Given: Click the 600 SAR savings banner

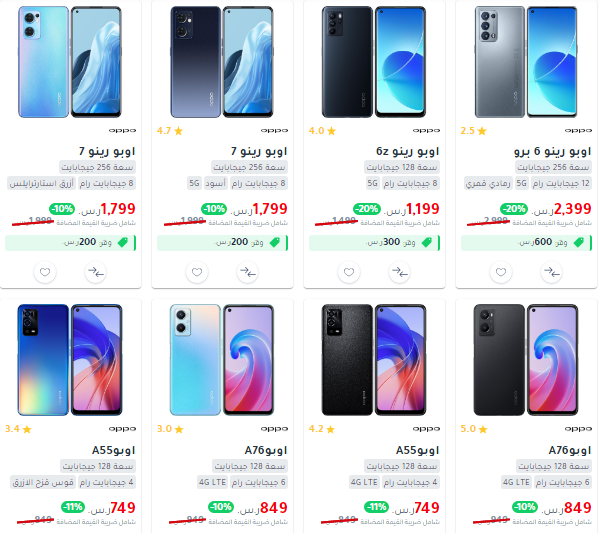Looking at the screenshot, I should [x=526, y=243].
